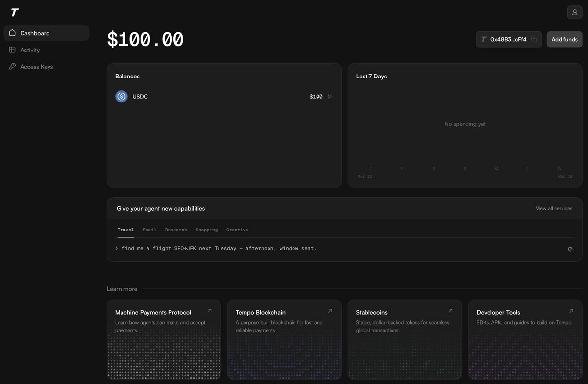This screenshot has width=588, height=384.
Task: Open the Tempo Blockchain card
Action: click(284, 339)
